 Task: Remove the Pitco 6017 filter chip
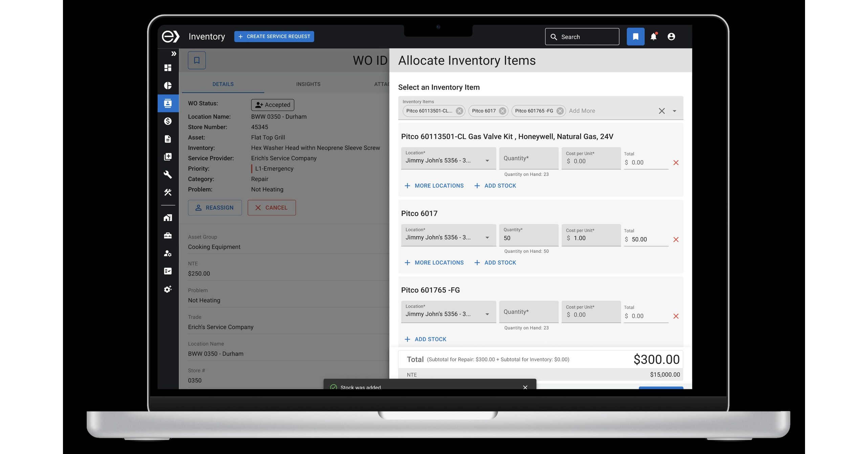[x=502, y=111]
